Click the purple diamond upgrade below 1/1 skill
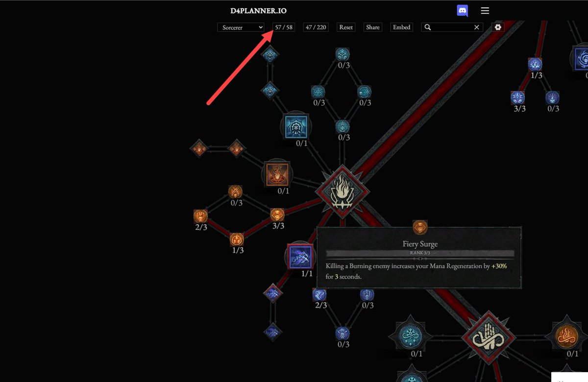Viewport: 588px width, 382px height. click(x=272, y=293)
